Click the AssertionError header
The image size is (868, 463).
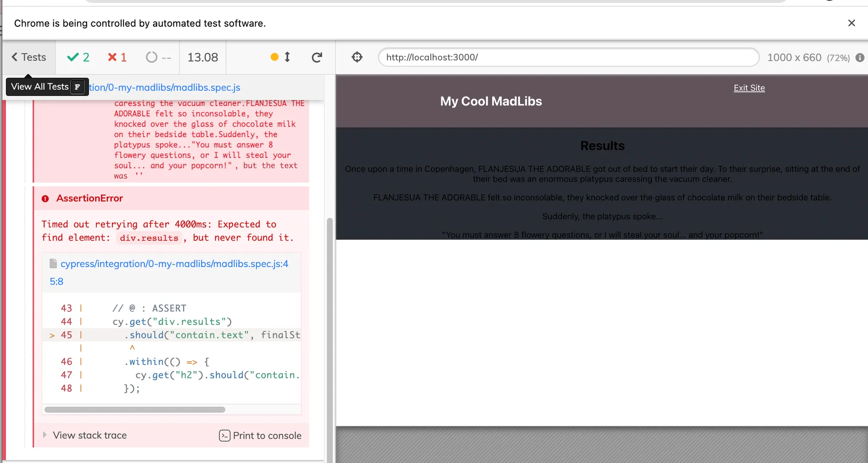89,198
